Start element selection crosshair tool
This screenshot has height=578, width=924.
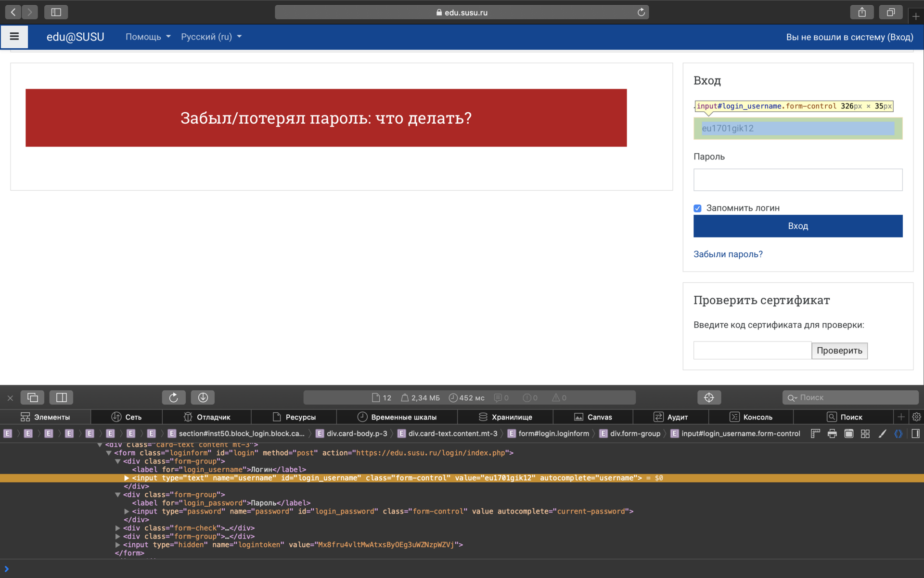pos(709,397)
